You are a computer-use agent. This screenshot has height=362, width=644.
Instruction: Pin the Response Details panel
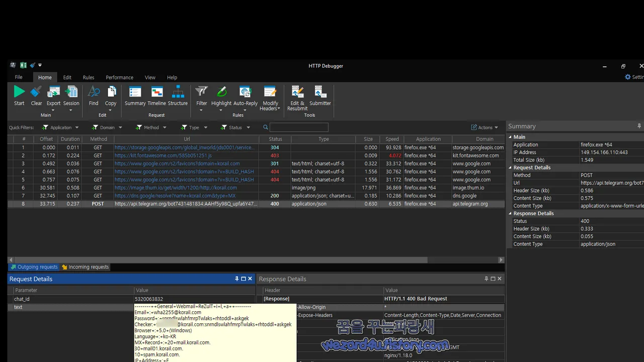[486, 279]
